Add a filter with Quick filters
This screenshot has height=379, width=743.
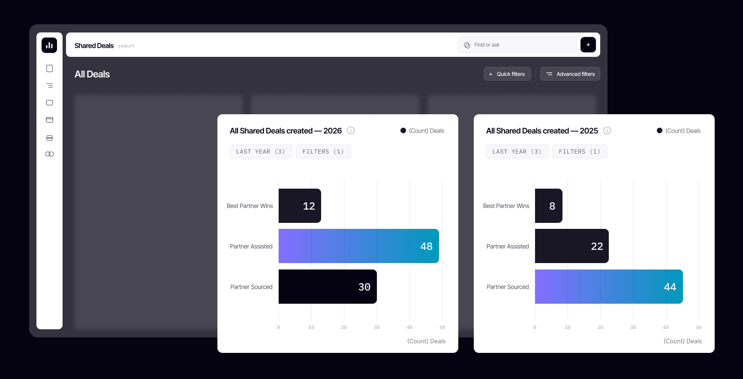[507, 74]
